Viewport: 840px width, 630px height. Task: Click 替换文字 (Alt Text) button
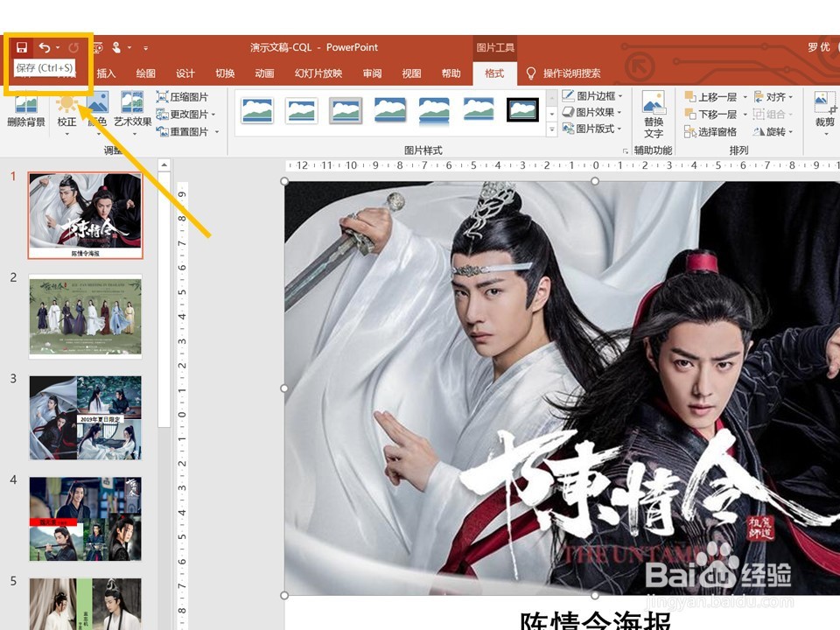[x=654, y=115]
